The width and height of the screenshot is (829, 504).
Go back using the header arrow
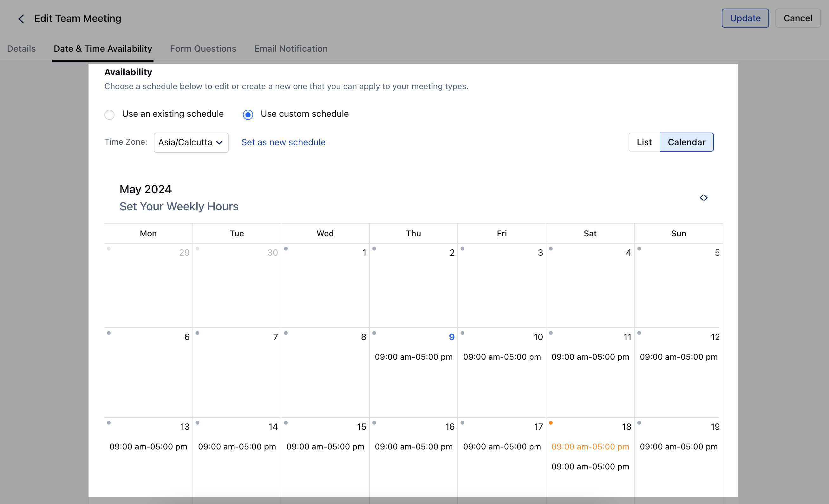click(21, 18)
